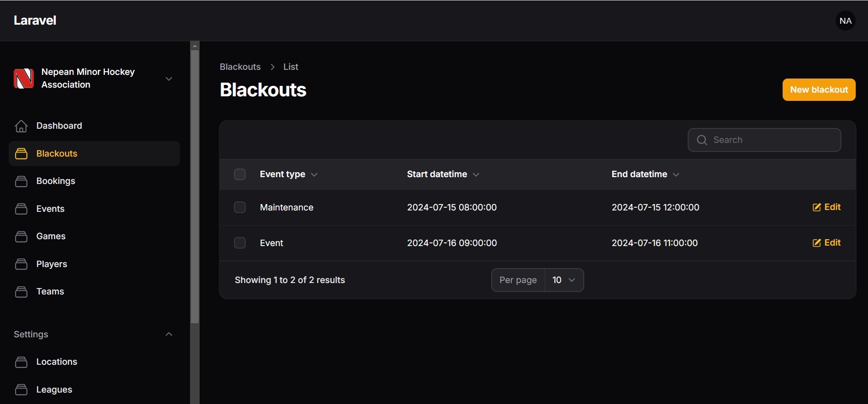Select the Maintenance row checkbox
This screenshot has width=868, height=404.
coord(240,207)
